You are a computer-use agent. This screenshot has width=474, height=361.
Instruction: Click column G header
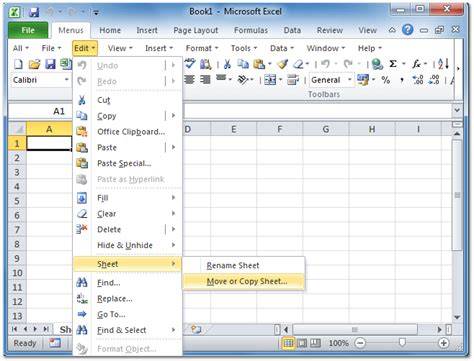tap(326, 129)
